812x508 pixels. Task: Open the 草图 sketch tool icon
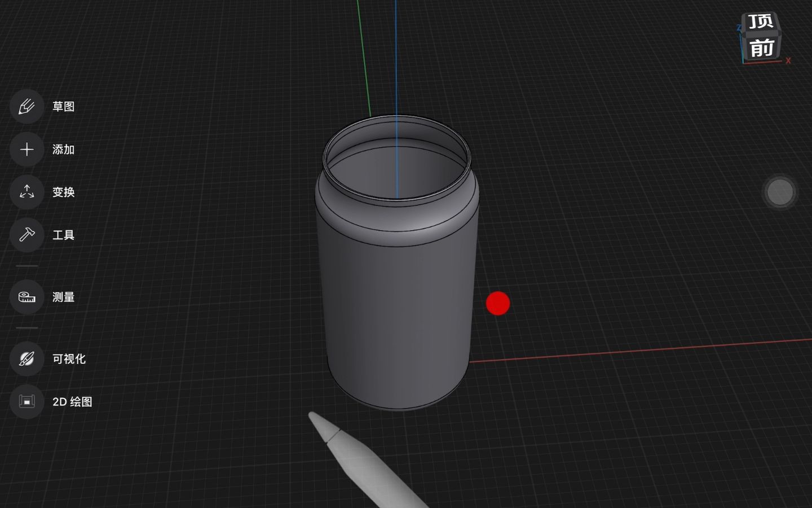tap(27, 106)
